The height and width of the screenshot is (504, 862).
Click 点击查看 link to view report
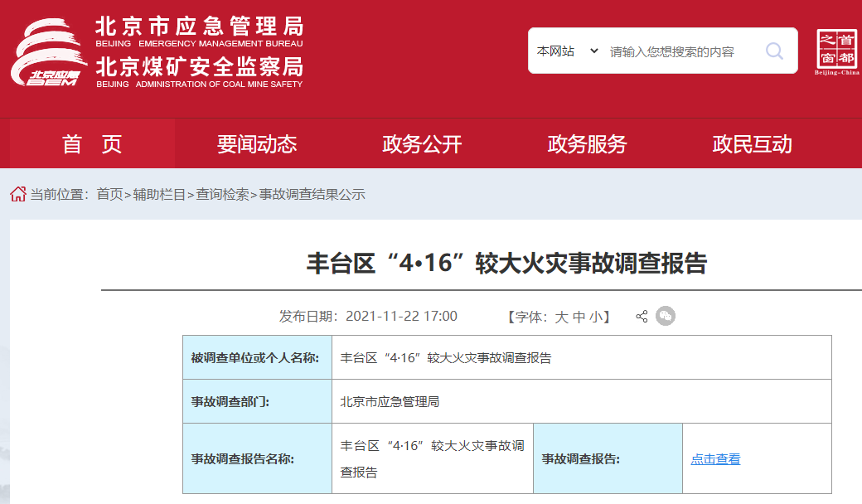point(715,459)
